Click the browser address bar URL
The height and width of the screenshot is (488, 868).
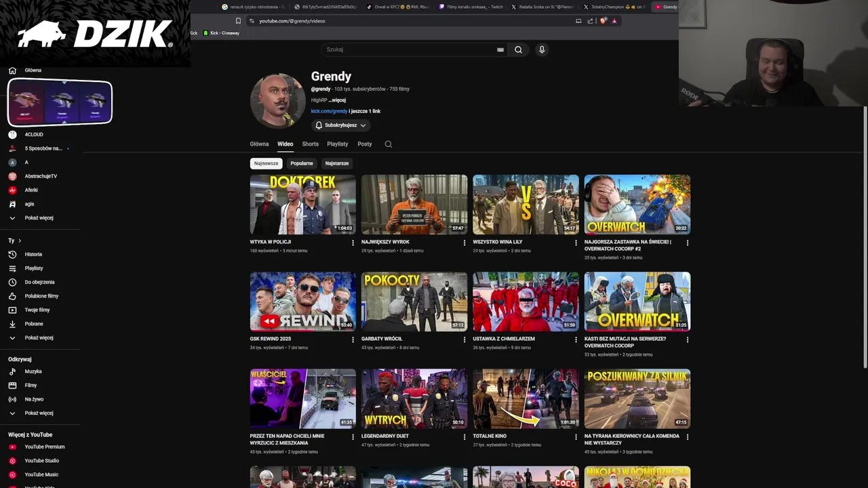tap(292, 21)
